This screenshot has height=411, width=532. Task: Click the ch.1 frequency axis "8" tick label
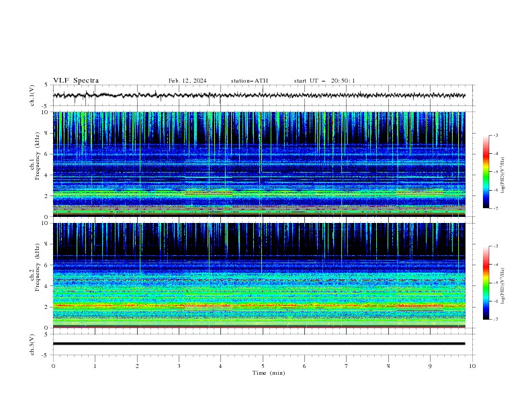click(x=47, y=133)
